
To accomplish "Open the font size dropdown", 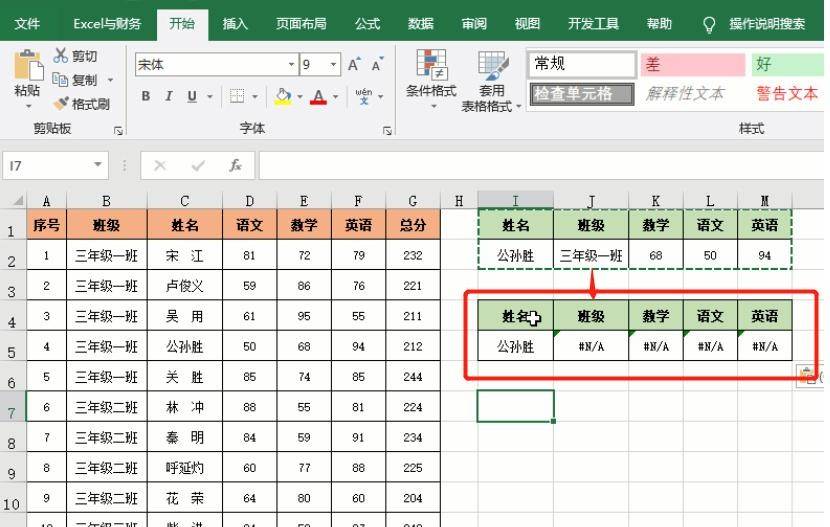I will click(333, 65).
